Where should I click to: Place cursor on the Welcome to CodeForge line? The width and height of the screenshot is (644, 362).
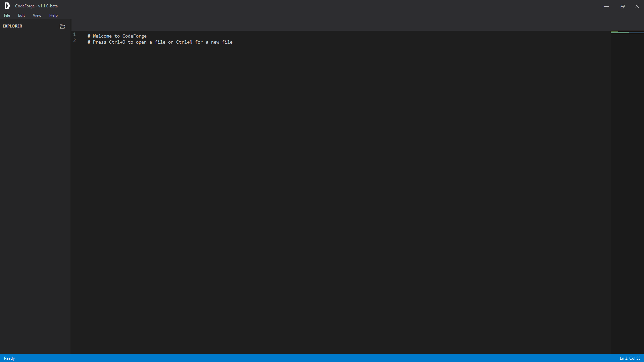pyautogui.click(x=117, y=36)
